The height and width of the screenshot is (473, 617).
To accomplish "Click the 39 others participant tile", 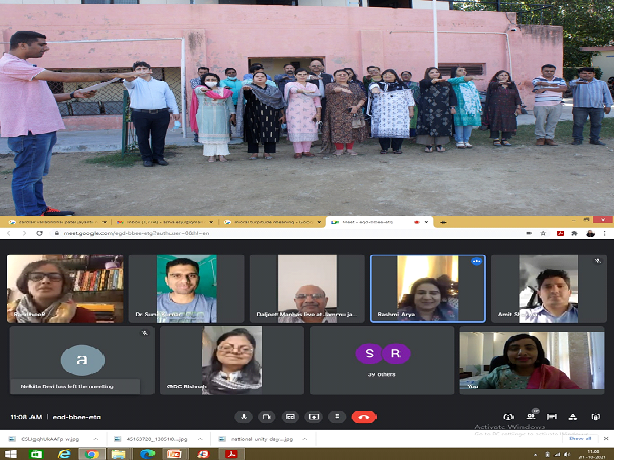I will point(381,361).
